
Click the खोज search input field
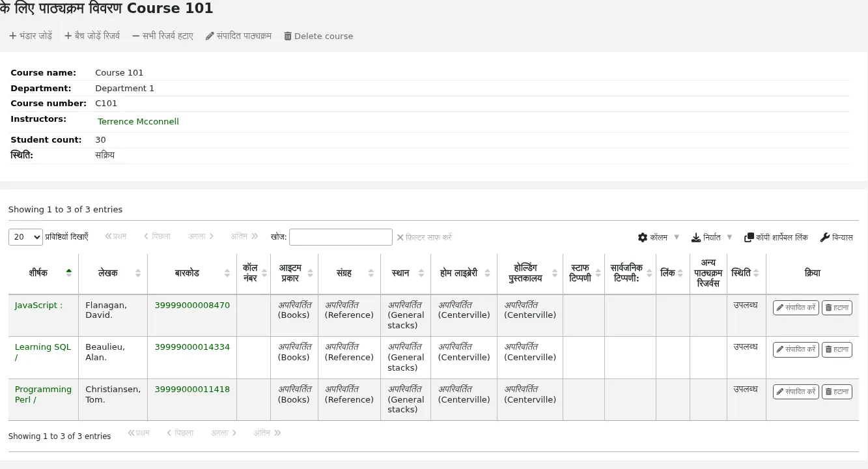[341, 237]
